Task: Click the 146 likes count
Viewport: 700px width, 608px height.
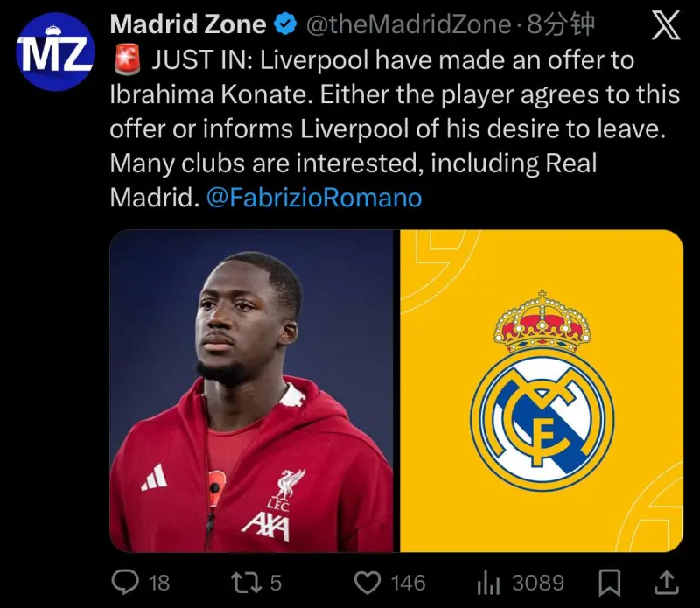Action: click(408, 583)
